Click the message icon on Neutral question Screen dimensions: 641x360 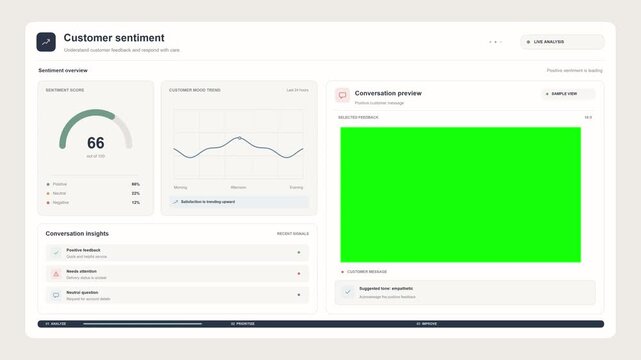tap(56, 295)
